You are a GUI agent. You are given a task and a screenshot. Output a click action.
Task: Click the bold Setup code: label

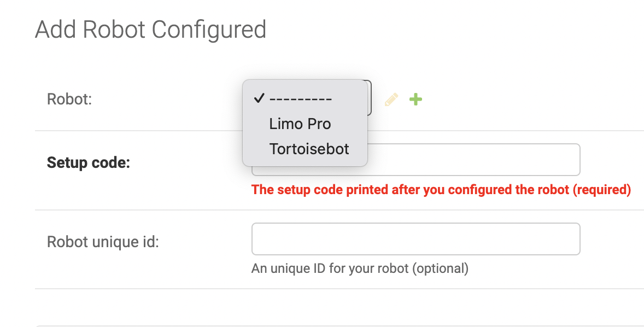pyautogui.click(x=89, y=162)
